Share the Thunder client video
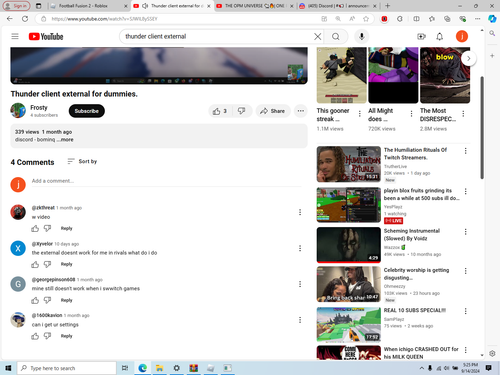Image resolution: width=500 pixels, height=375 pixels. [x=273, y=111]
